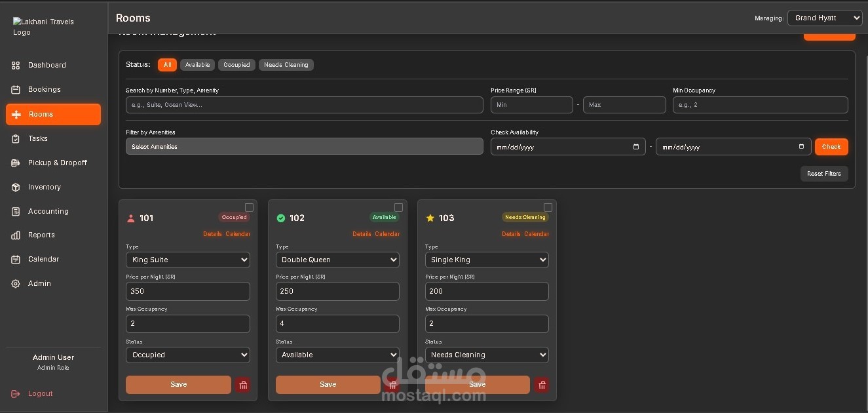This screenshot has height=413, width=868.
Task: Open the King Suite type dropdown
Action: click(188, 260)
